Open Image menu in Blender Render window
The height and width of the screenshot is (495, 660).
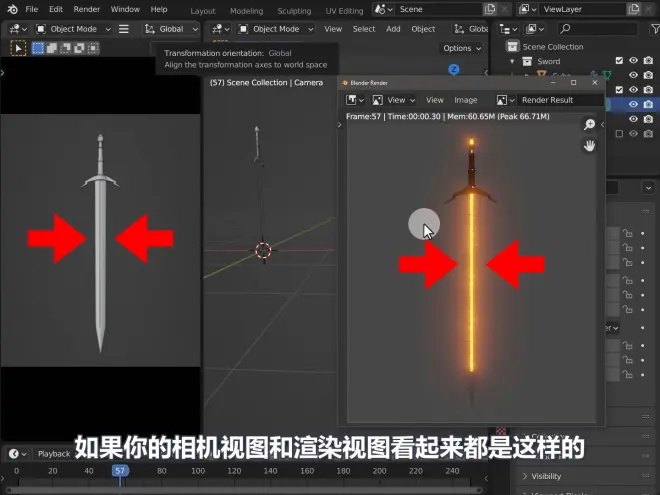point(466,100)
